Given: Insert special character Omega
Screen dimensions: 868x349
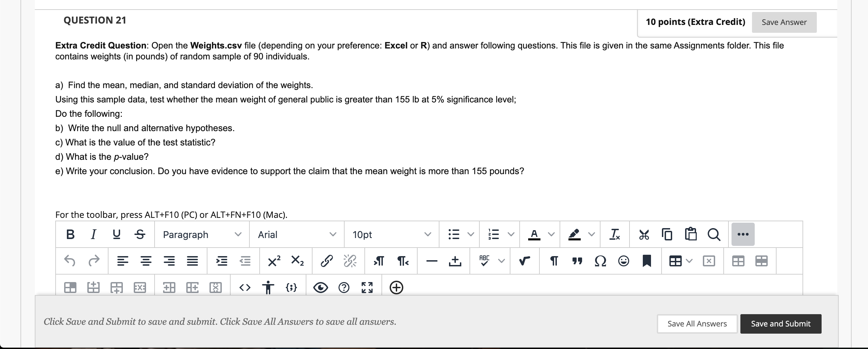Looking at the screenshot, I should coord(601,261).
